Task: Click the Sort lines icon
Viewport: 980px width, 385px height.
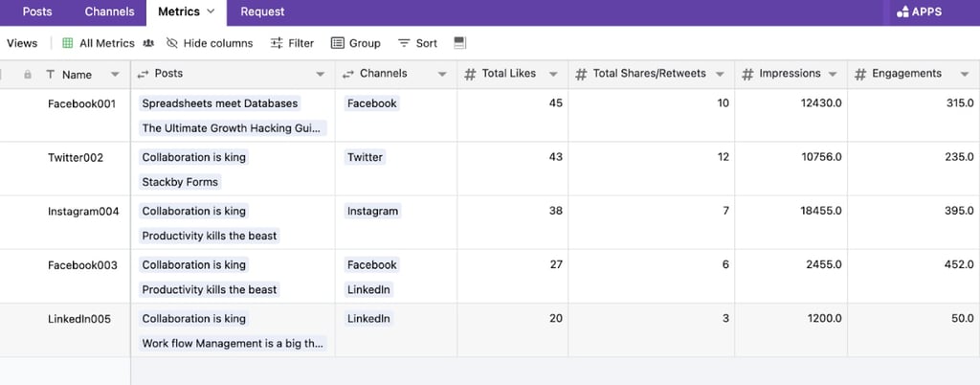Action: coord(404,43)
